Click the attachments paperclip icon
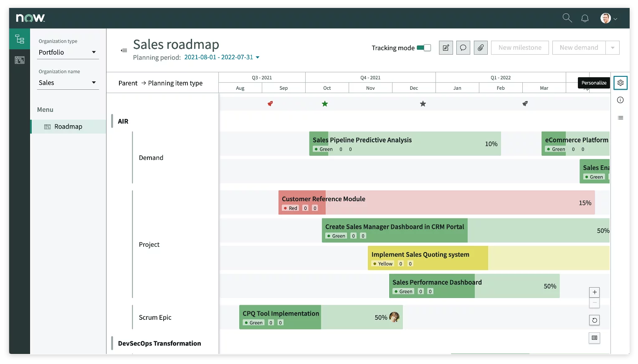Viewport: 638px width, 364px height. click(481, 48)
